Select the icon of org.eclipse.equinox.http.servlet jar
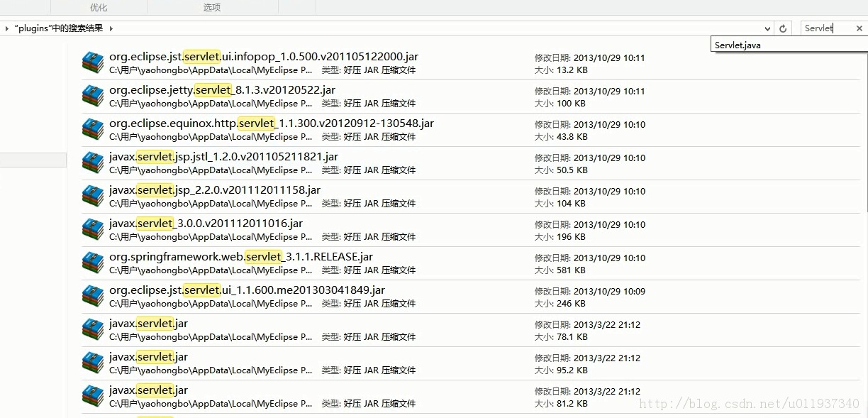Screen dimensions: 868x418 (x=93, y=130)
